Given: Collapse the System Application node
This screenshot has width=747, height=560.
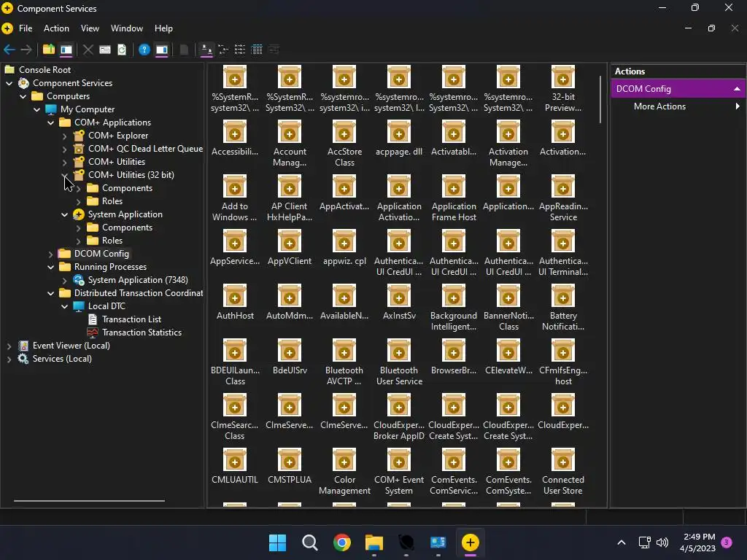Looking at the screenshot, I should (x=64, y=215).
